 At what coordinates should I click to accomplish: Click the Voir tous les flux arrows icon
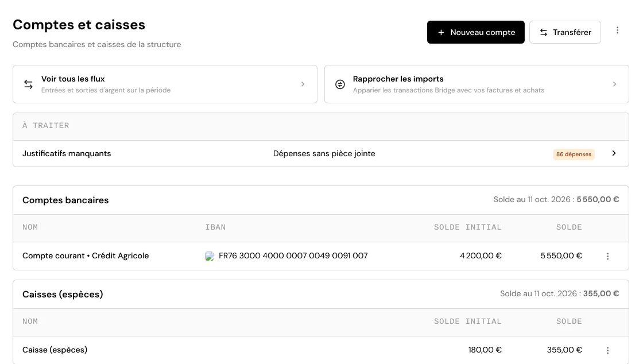coord(28,84)
